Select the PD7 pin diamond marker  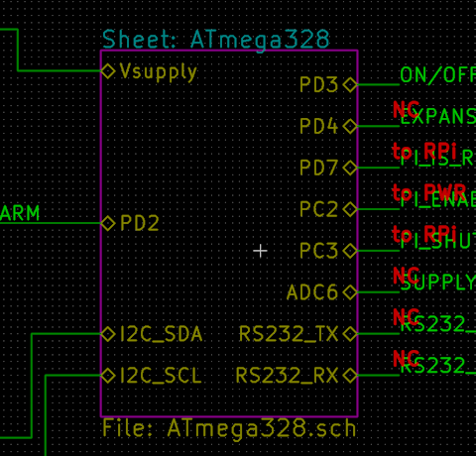coord(350,168)
